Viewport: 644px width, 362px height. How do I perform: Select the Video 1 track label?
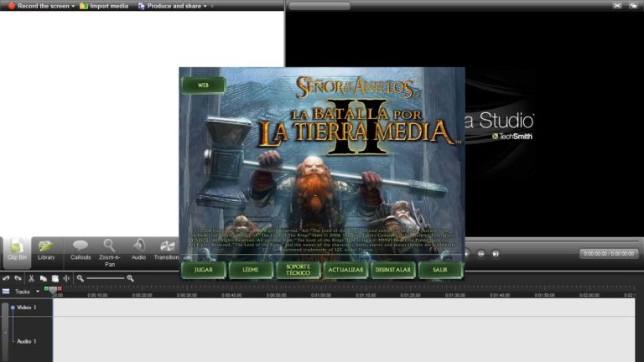point(26,308)
